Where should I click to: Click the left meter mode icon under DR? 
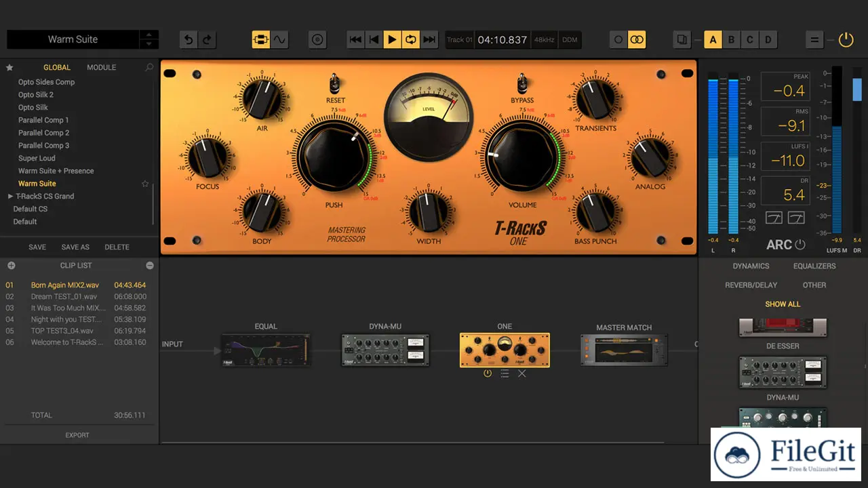click(x=774, y=218)
